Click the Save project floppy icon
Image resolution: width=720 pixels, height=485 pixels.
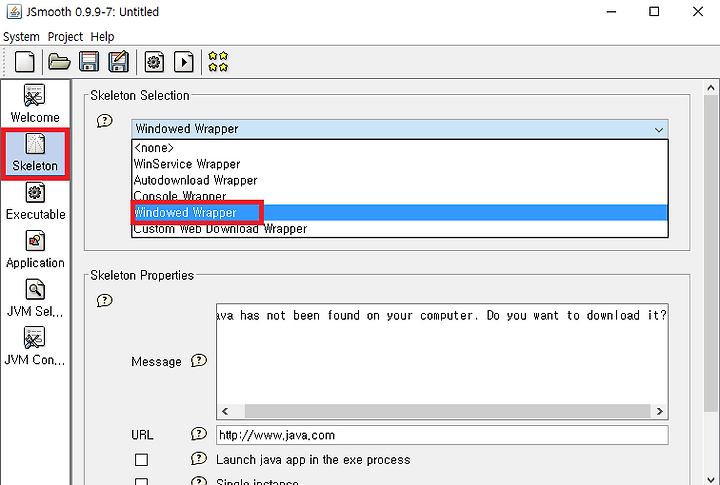click(x=89, y=62)
